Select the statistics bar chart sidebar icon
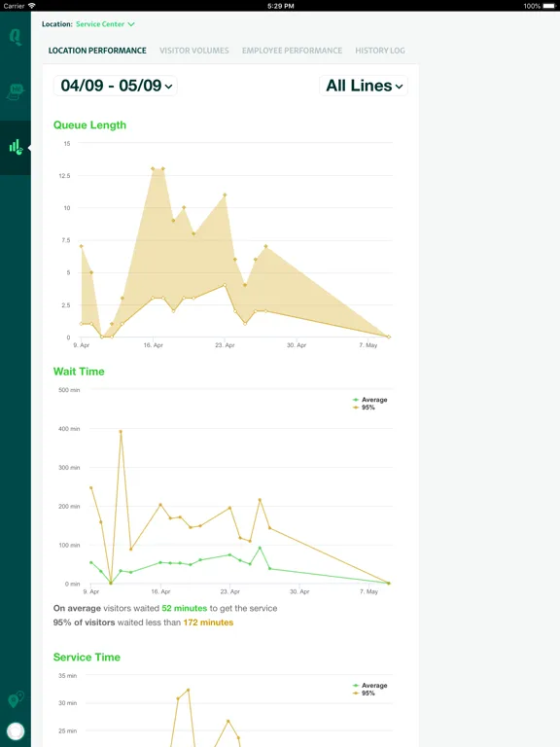This screenshot has width=560, height=747. [x=16, y=147]
